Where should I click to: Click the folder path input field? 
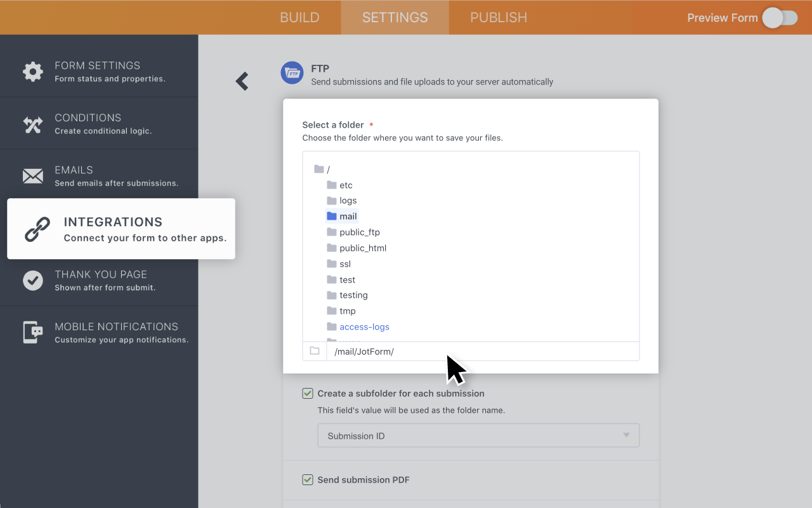click(x=482, y=351)
